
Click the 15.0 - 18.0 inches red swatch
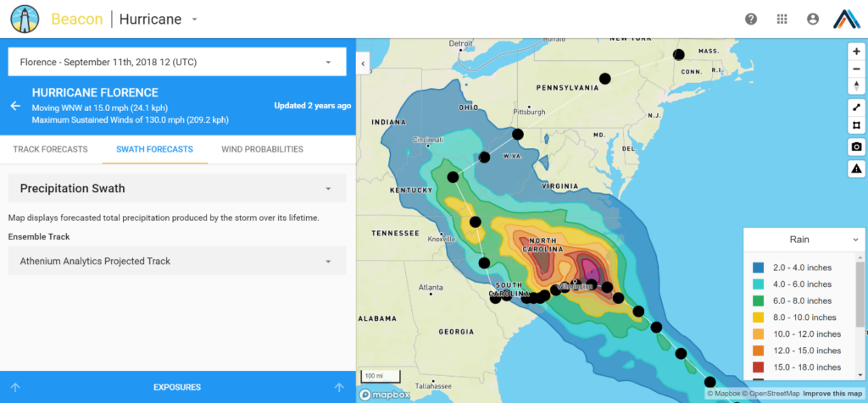[x=759, y=367]
